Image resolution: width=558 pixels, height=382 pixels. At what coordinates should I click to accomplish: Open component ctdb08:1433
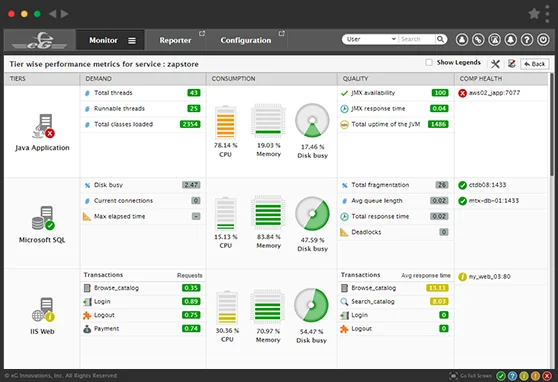pyautogui.click(x=487, y=185)
